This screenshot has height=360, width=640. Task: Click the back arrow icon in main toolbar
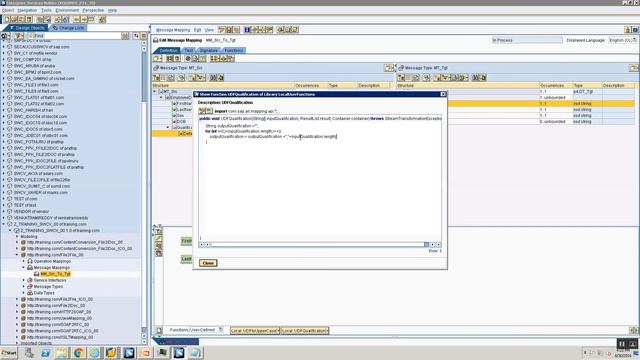[77, 19]
